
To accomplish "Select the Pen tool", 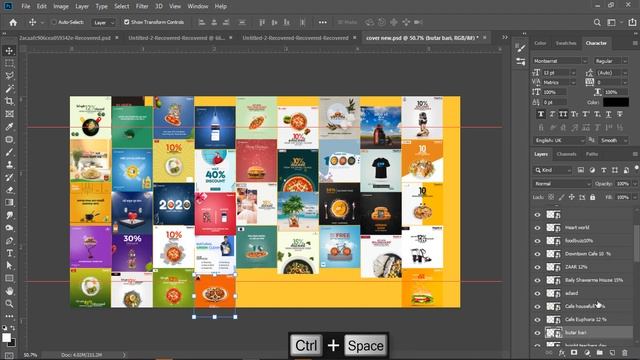I will [9, 240].
